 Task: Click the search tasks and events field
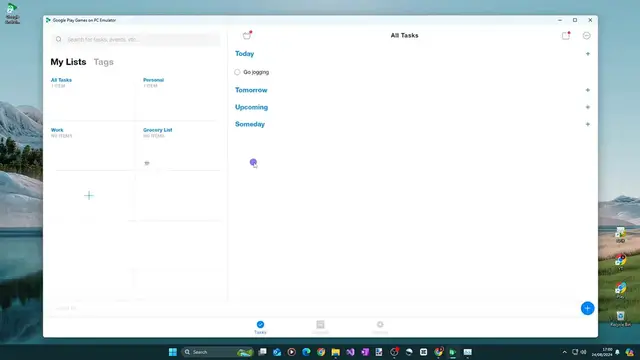[136, 39]
